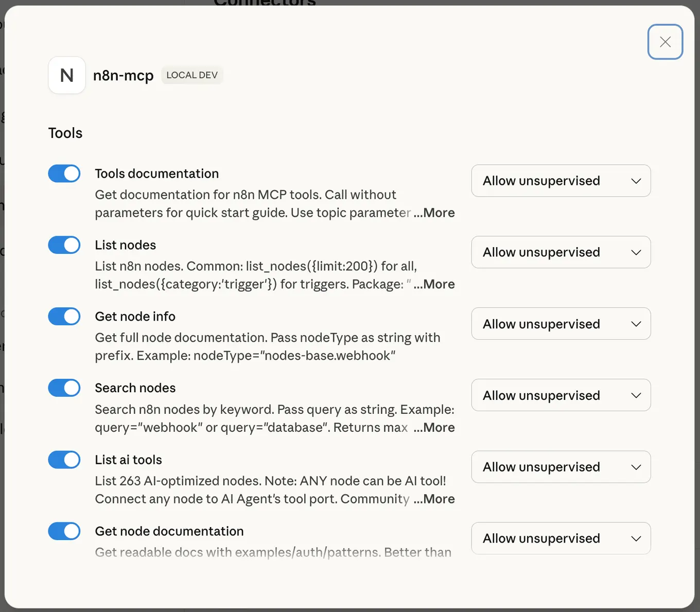The width and height of the screenshot is (700, 612).
Task: Toggle Get node documentation switch
Action: (64, 531)
